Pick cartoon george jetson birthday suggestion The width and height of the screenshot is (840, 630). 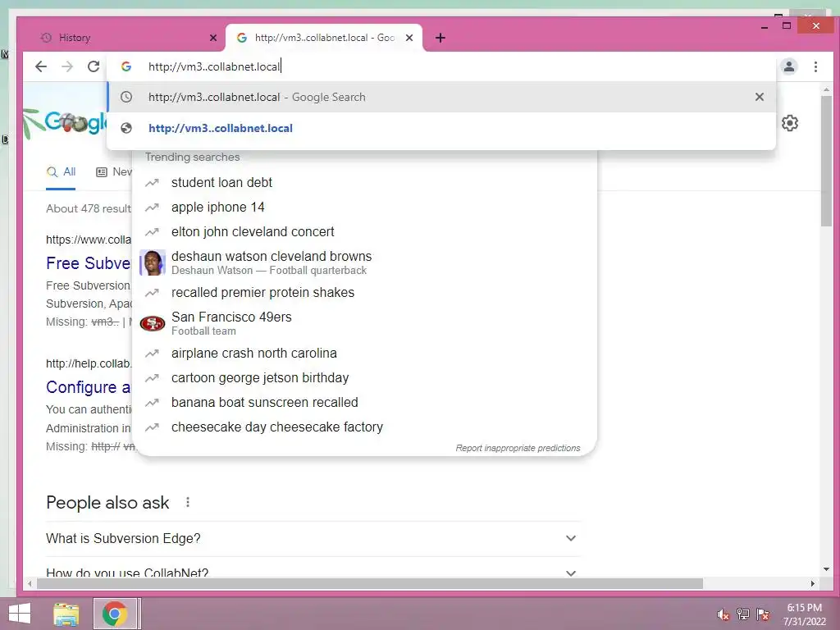pos(364,377)
